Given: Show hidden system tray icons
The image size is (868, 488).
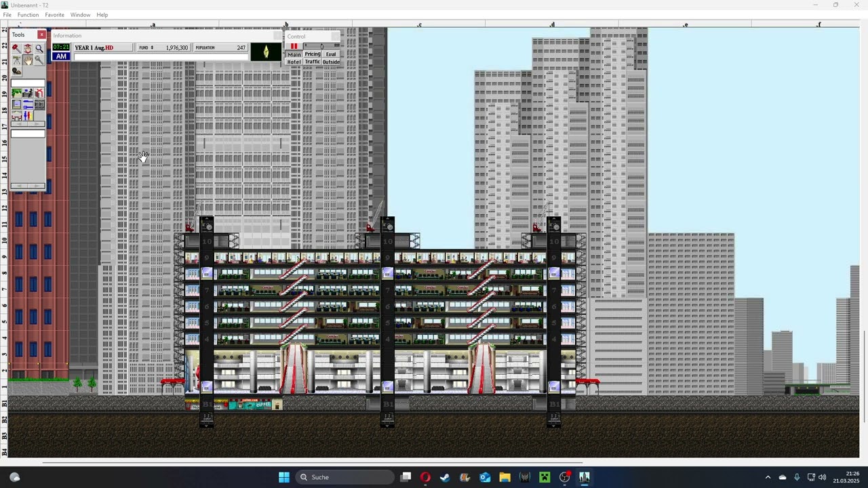Looking at the screenshot, I should pyautogui.click(x=768, y=477).
